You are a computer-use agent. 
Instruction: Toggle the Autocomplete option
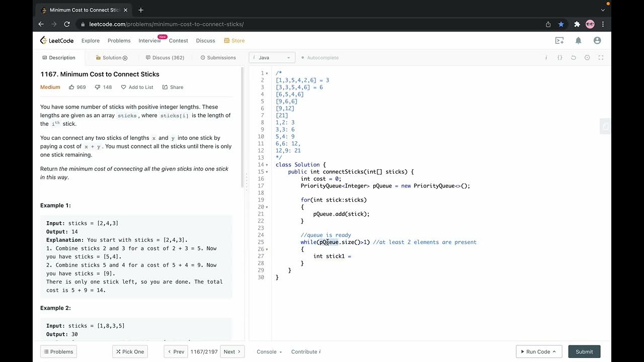pos(320,58)
